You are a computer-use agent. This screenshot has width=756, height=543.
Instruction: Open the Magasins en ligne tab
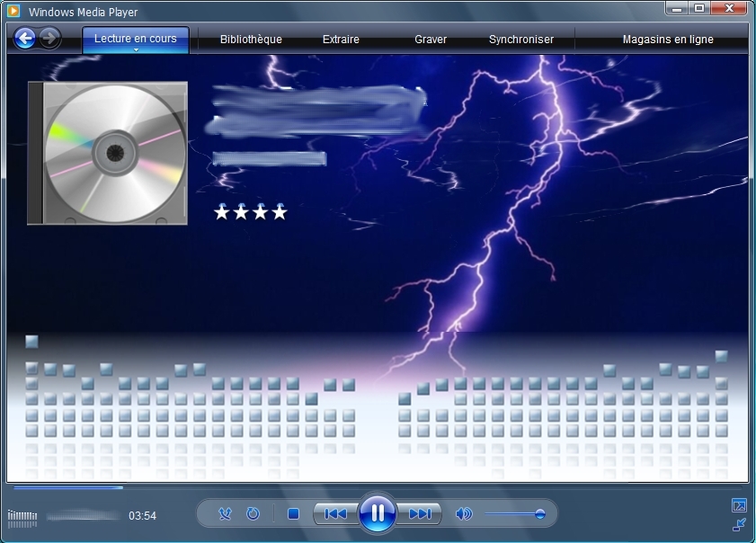[x=668, y=40]
